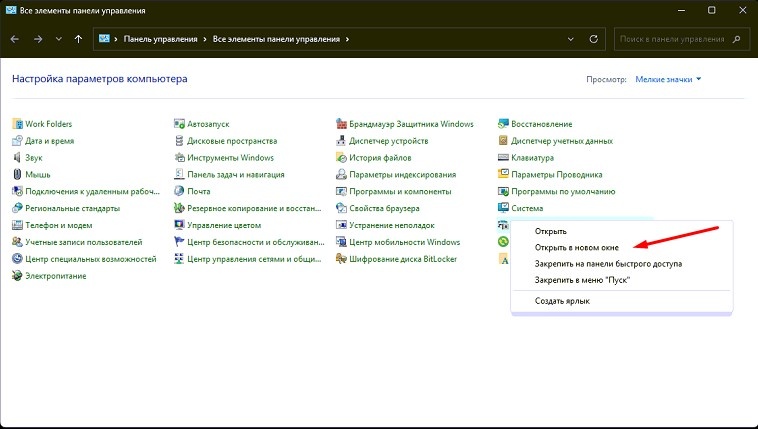This screenshot has height=429, width=758.
Task: Click the Почта icon
Action: [x=179, y=192]
